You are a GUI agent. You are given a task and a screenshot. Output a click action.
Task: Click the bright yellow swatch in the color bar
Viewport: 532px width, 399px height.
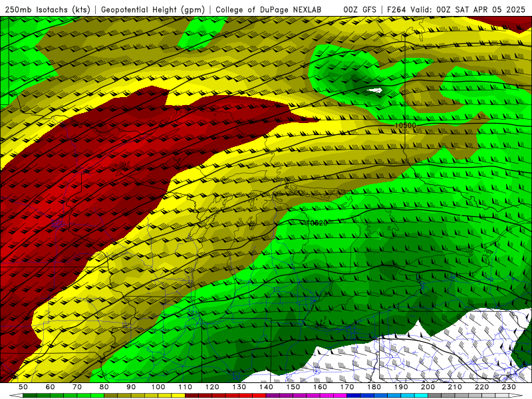click(178, 396)
